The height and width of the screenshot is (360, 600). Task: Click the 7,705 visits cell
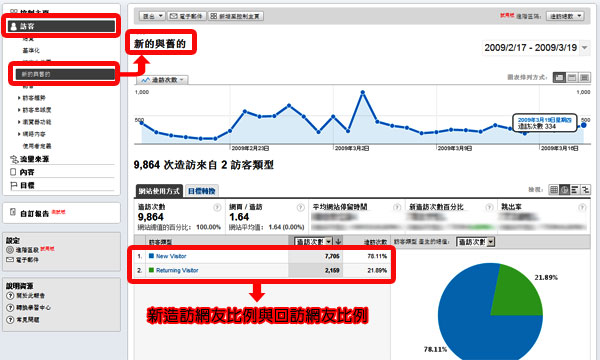click(x=332, y=256)
